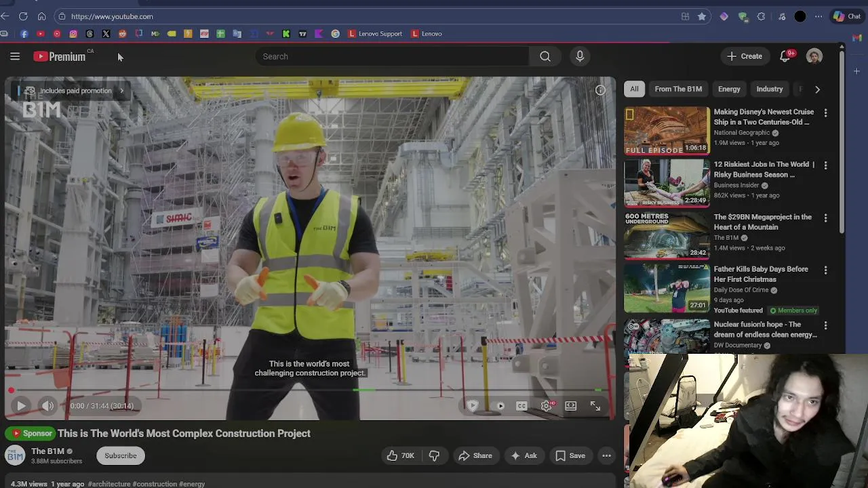868x488 pixels.
Task: Open the X (Twitter) bookmark
Action: click(x=106, y=34)
